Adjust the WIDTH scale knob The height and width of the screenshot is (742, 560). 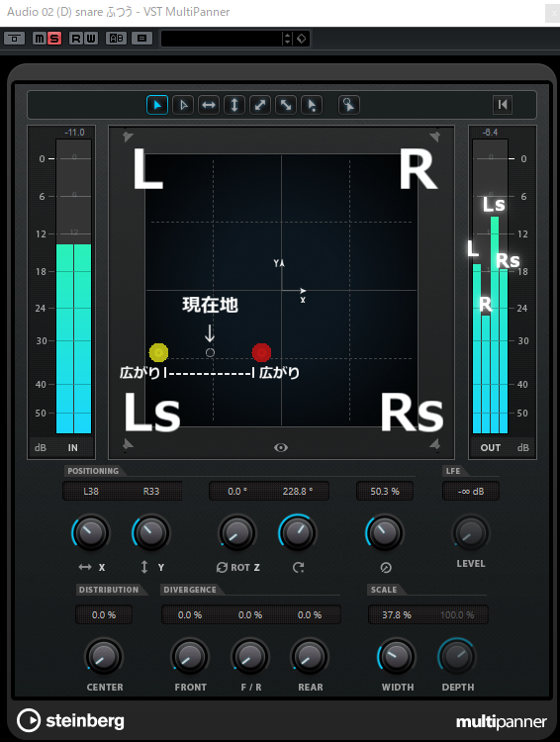click(x=397, y=657)
